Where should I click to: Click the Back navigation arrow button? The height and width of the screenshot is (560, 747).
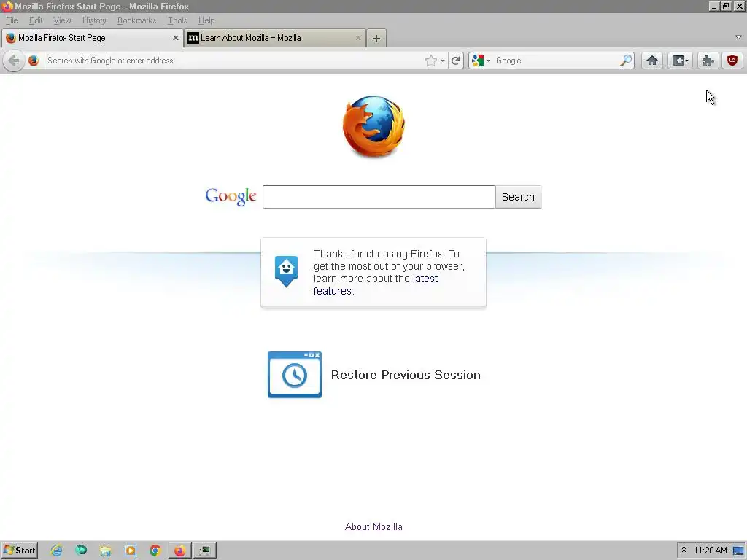(14, 61)
